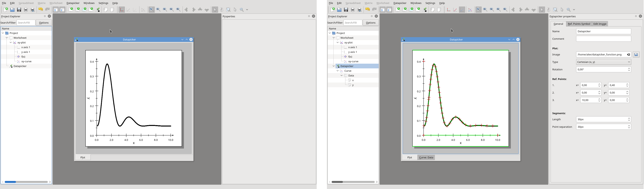Open the Type dropdown showing Cartesian (x, y)

point(603,62)
